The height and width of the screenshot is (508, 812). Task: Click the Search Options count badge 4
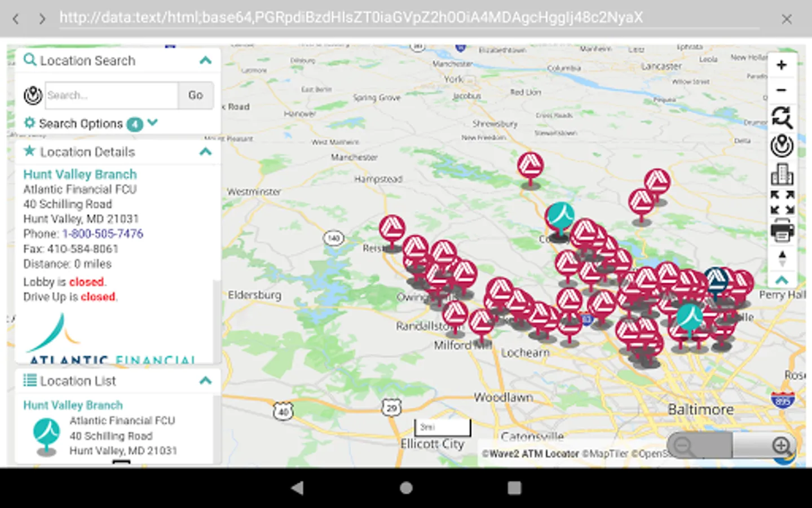tap(135, 124)
